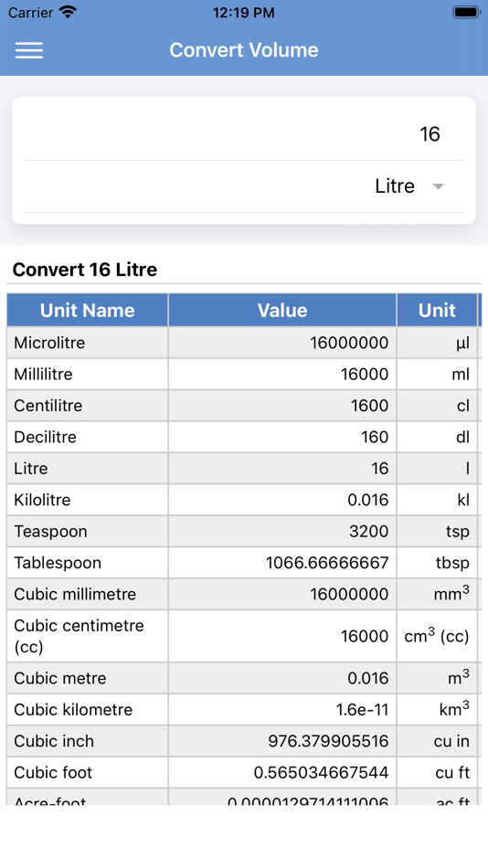488x868 pixels.
Task: Select the Value column header
Action: [282, 310]
